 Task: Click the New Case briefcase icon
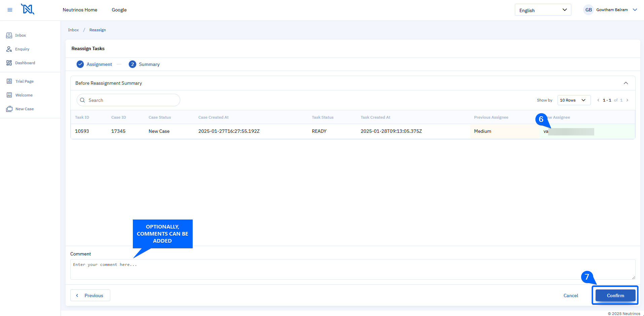[9, 109]
